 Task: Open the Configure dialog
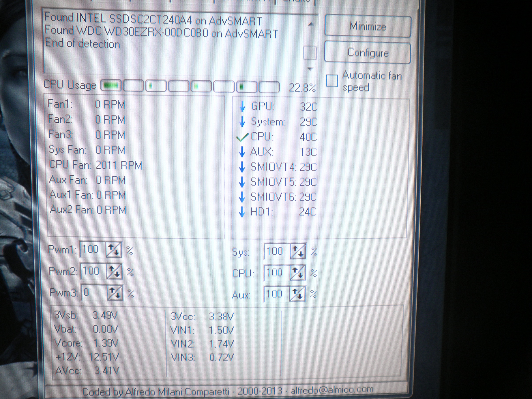click(x=367, y=53)
